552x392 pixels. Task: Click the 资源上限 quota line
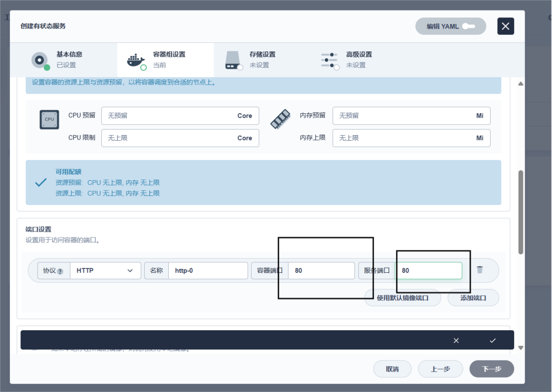point(107,193)
